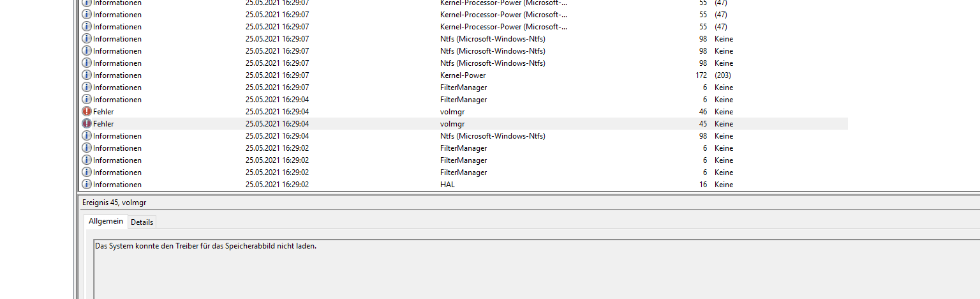
Task: Select 'Fehler' label in volmgr event 45 row
Action: 103,124
